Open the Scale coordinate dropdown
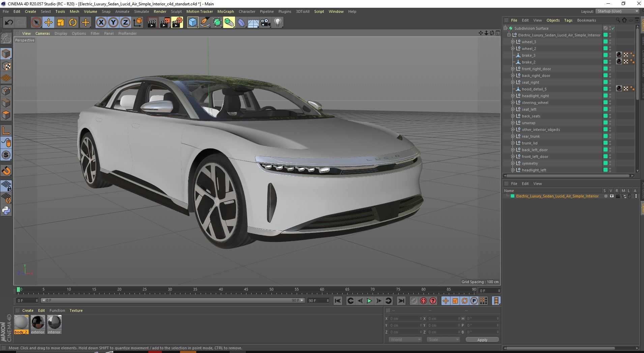644x353 pixels. tap(443, 340)
